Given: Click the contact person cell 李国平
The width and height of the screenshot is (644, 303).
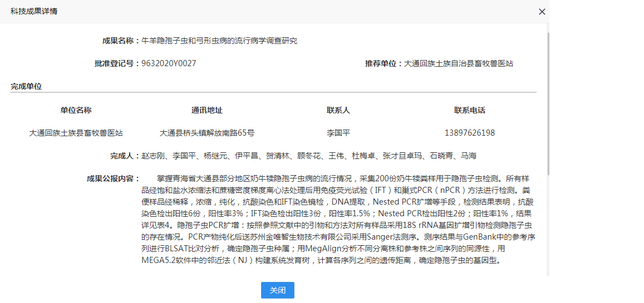Looking at the screenshot, I should 338,133.
